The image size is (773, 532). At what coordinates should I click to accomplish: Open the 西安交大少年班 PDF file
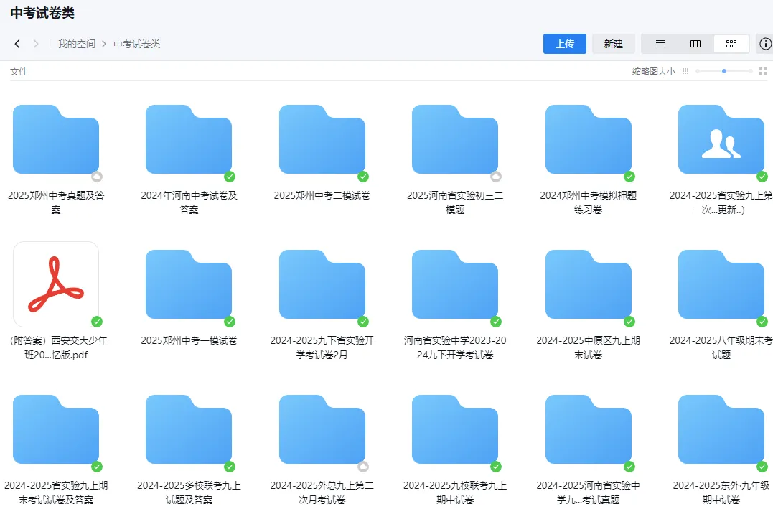(x=56, y=284)
